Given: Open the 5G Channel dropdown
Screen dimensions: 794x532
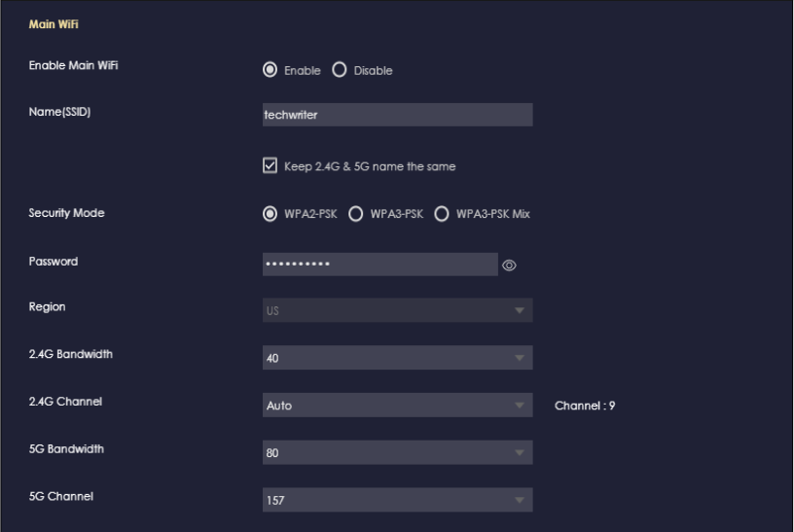Looking at the screenshot, I should tap(397, 501).
